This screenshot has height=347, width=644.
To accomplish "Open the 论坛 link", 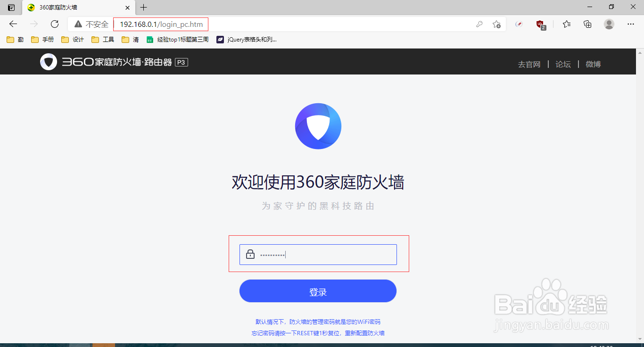I will point(563,64).
